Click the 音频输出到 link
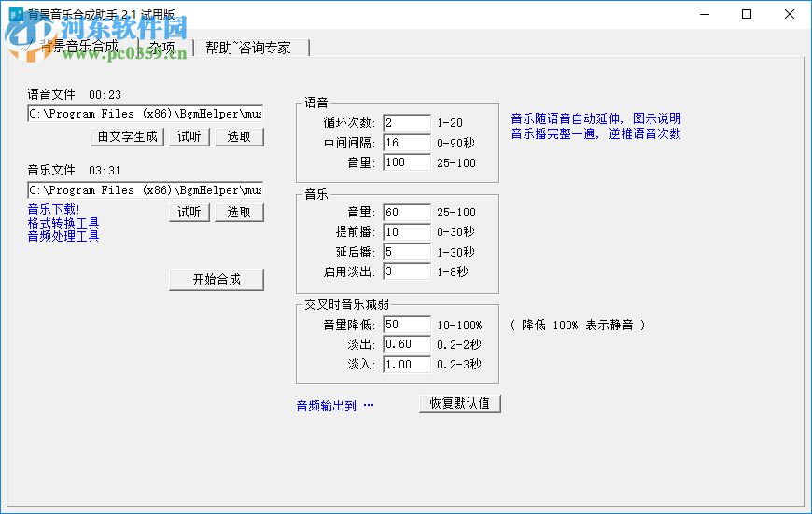Image resolution: width=812 pixels, height=514 pixels. click(334, 406)
